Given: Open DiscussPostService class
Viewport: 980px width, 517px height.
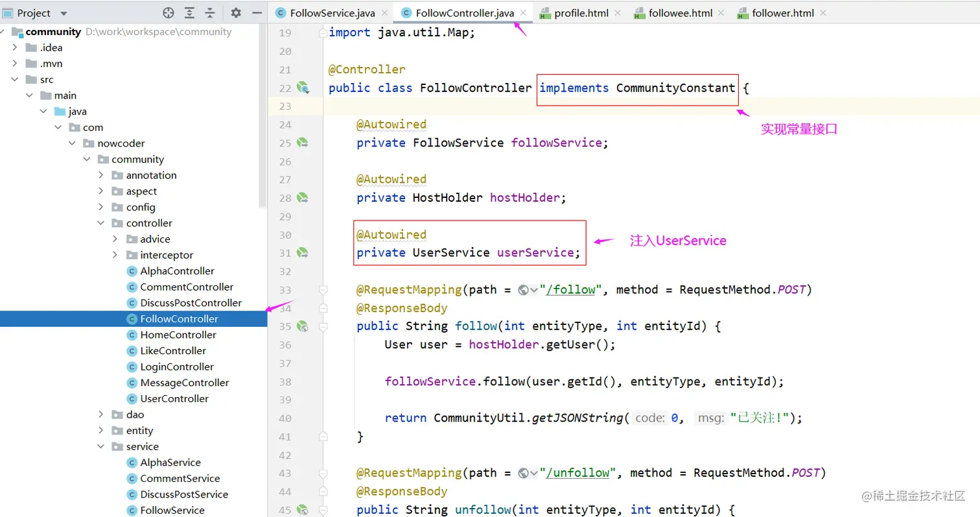Looking at the screenshot, I should [184, 494].
